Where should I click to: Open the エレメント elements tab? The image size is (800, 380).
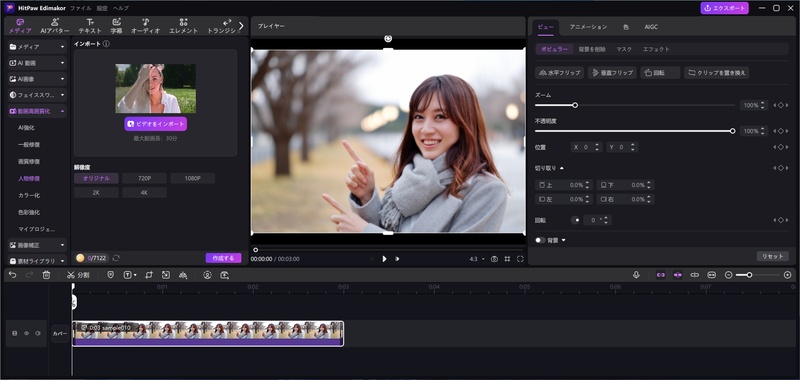point(183,26)
